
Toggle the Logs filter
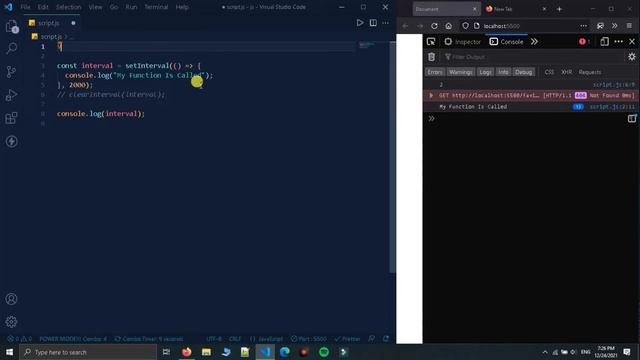click(x=485, y=72)
